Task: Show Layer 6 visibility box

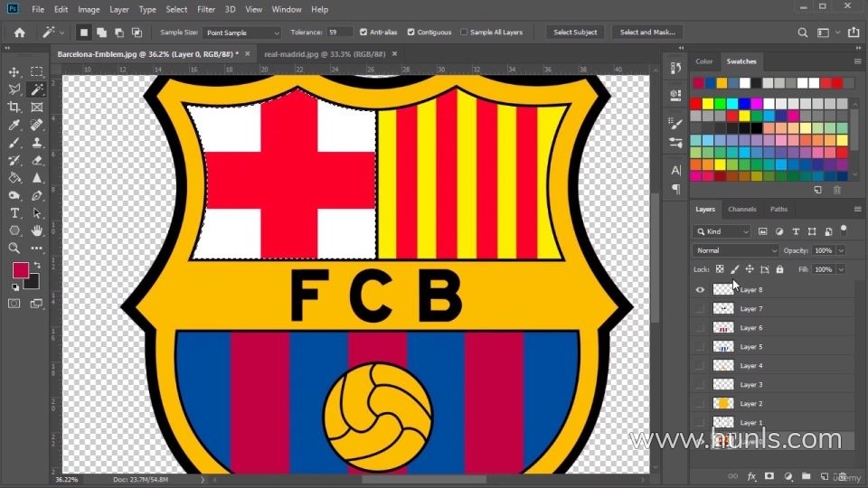Action: coord(700,327)
